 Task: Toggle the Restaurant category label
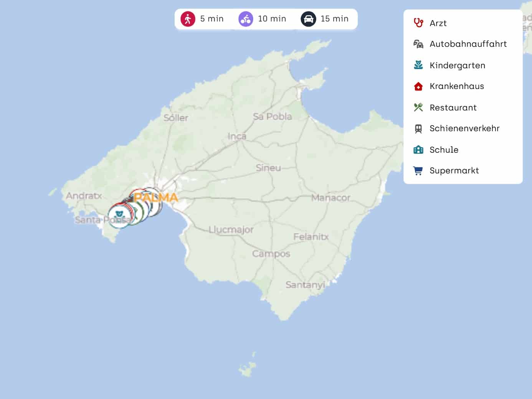point(453,108)
